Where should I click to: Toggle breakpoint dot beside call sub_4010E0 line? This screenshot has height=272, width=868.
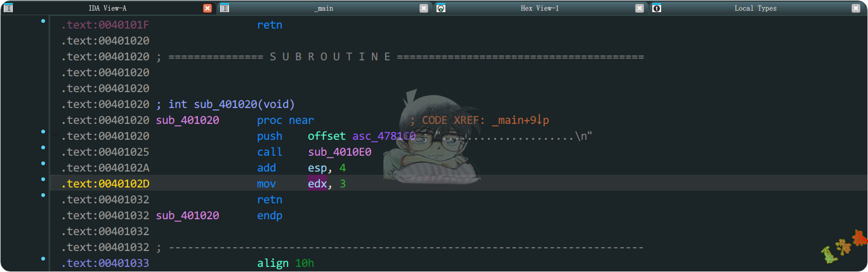43,148
